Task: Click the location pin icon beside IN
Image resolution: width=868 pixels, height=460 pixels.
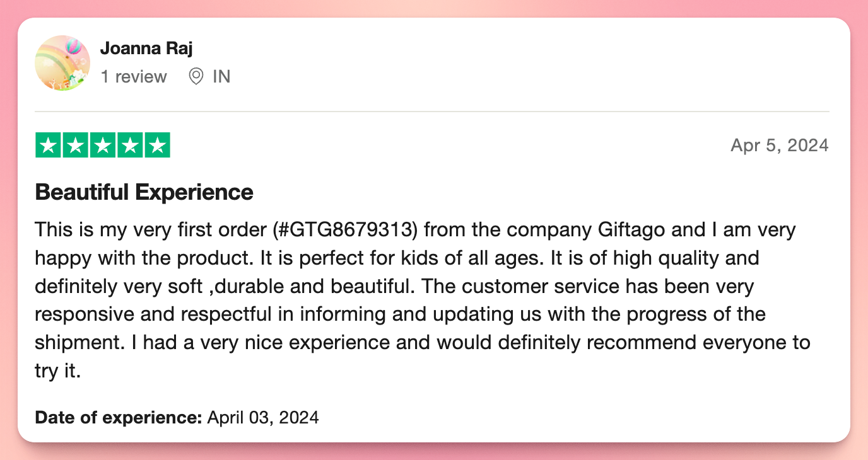Action: (196, 77)
